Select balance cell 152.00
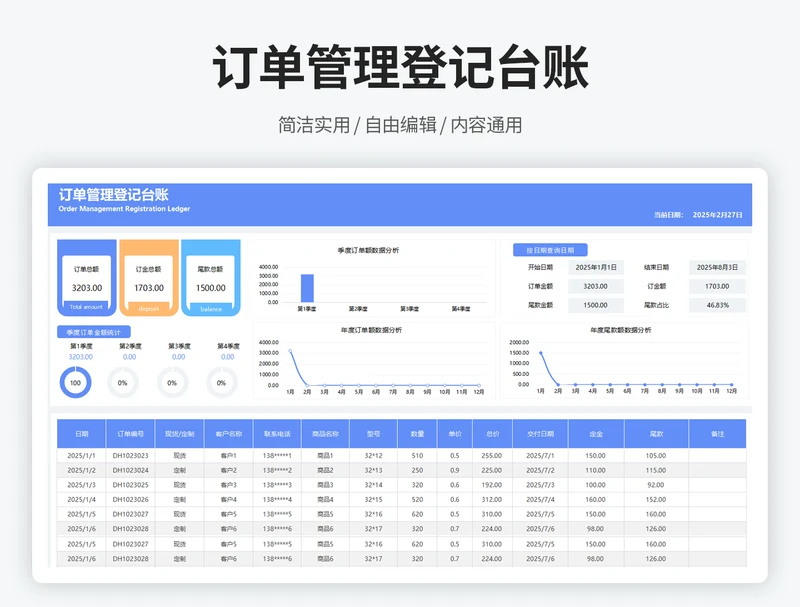800x607 pixels. tap(656, 499)
